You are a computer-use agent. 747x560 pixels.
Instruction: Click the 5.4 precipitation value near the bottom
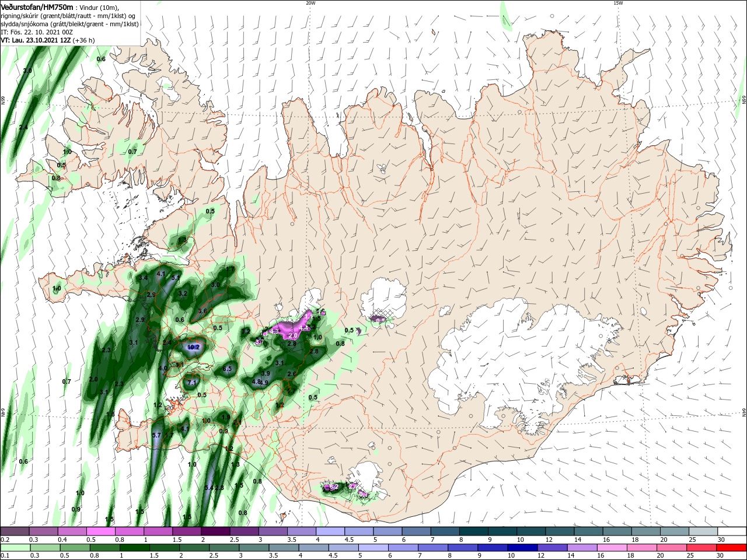click(209, 488)
